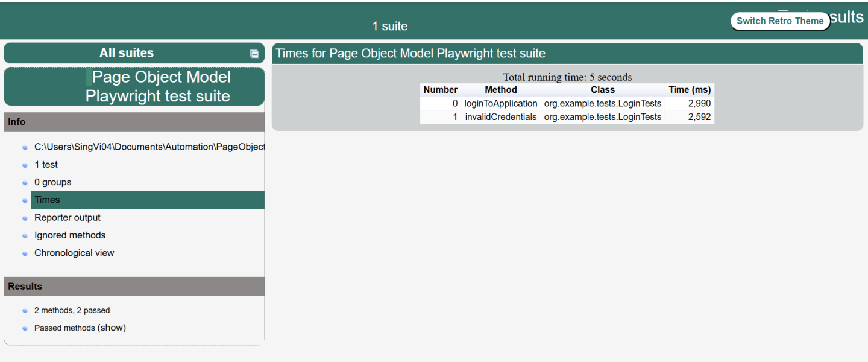Viewport: 868px width, 362px height.
Task: Click the bullet icon beside Reporter output
Action: pos(25,217)
